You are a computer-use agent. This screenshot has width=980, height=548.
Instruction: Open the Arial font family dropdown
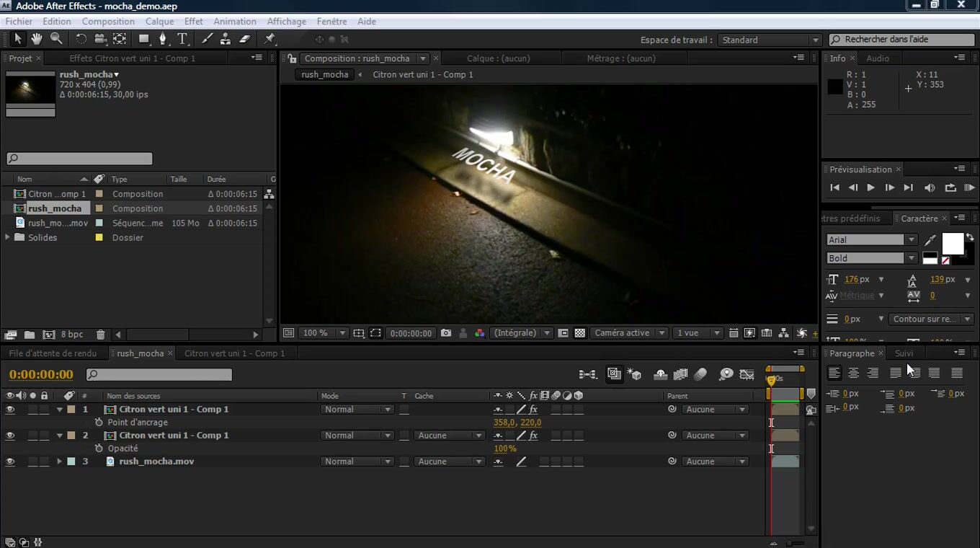pyautogui.click(x=911, y=240)
